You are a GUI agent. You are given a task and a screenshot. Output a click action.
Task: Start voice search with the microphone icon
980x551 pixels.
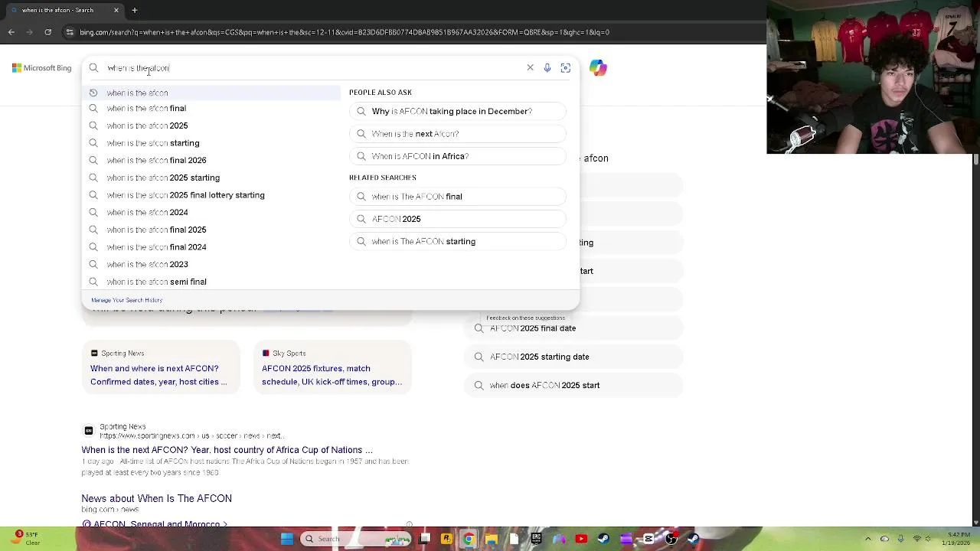[x=547, y=68]
